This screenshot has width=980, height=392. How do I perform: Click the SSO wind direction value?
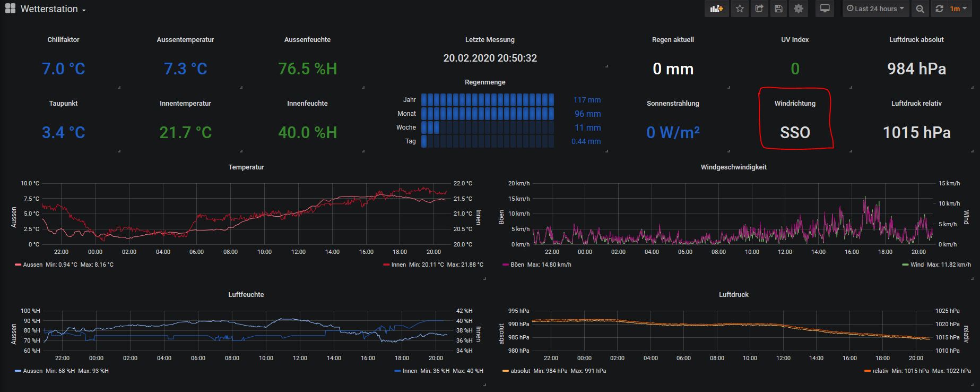pos(795,132)
